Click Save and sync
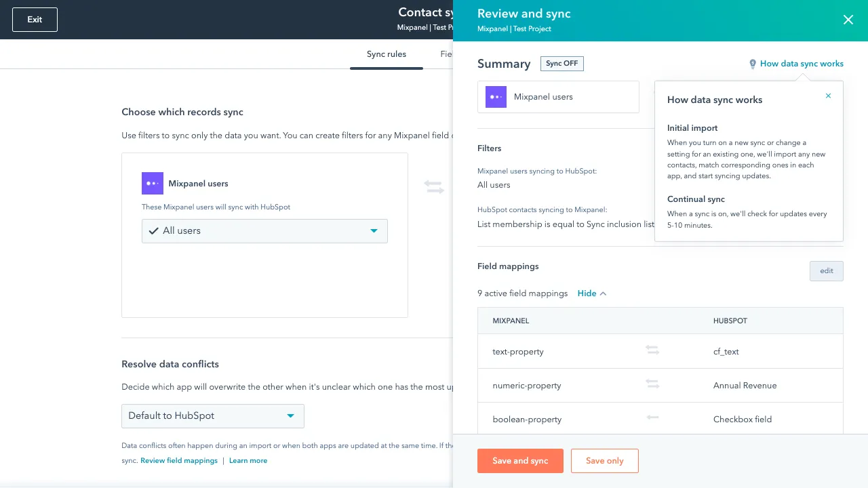 [x=520, y=461]
